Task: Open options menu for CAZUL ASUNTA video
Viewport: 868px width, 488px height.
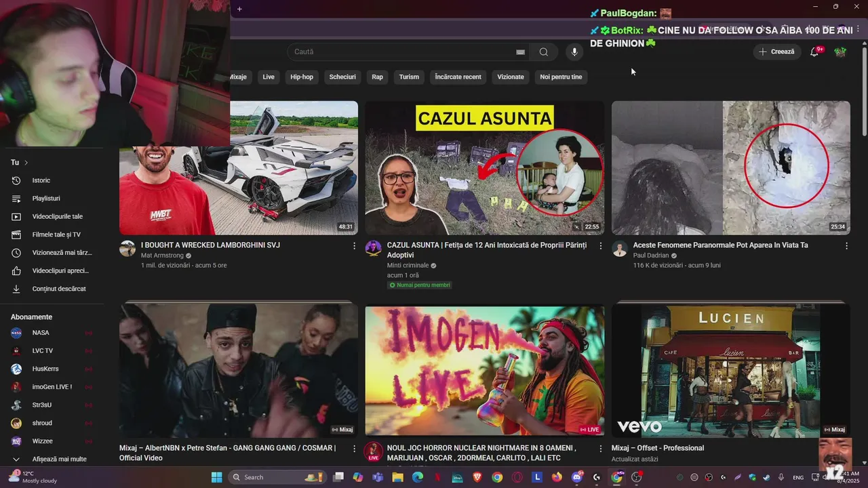Action: click(x=600, y=246)
